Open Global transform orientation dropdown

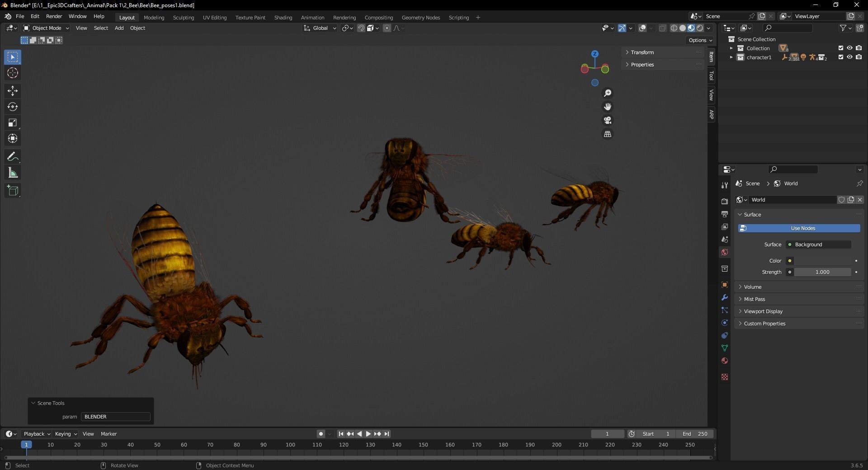coord(320,28)
